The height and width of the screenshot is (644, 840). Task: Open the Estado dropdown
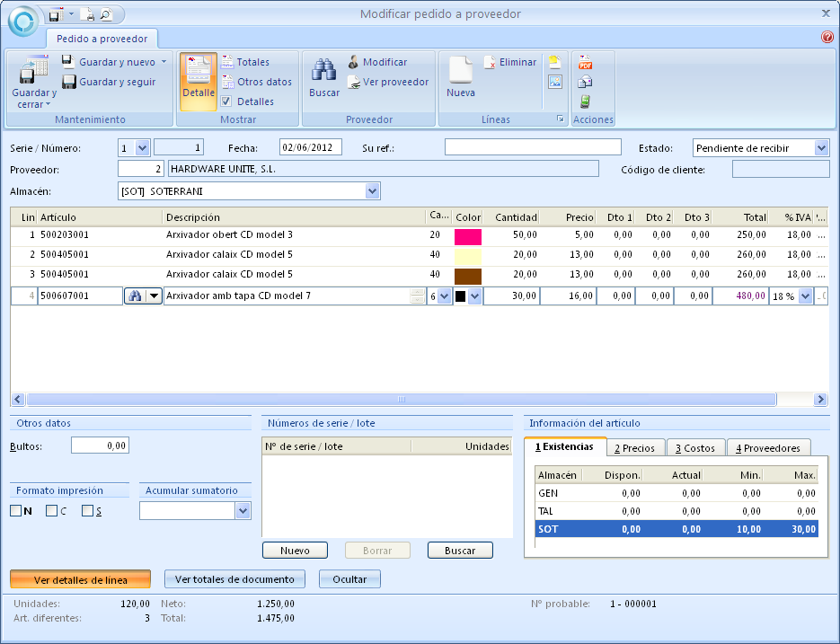tap(821, 147)
